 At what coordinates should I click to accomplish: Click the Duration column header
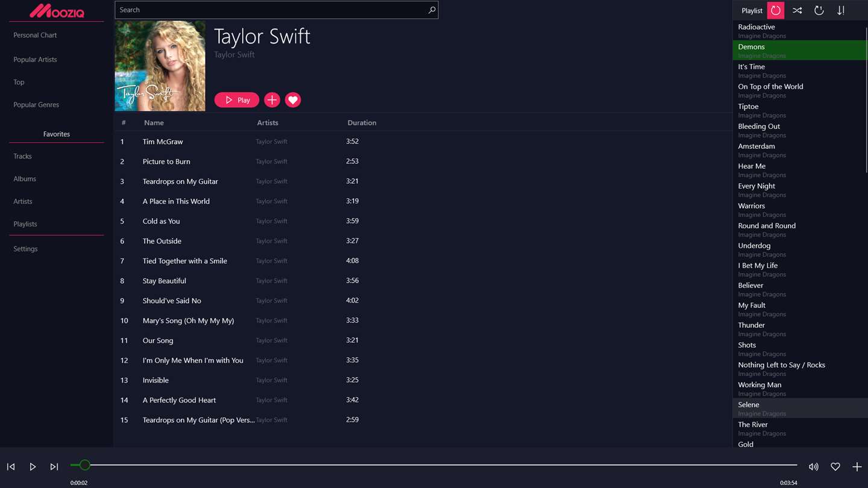(x=362, y=123)
